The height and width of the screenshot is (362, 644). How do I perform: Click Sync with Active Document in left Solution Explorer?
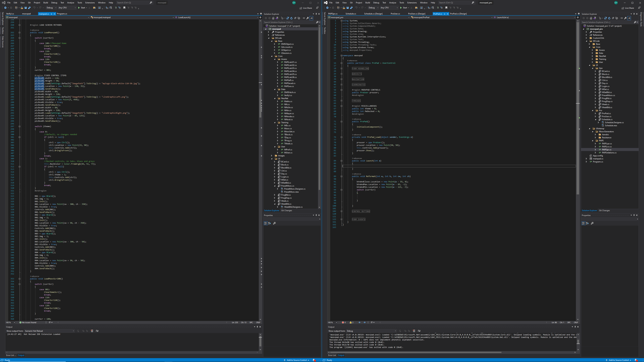(x=288, y=18)
